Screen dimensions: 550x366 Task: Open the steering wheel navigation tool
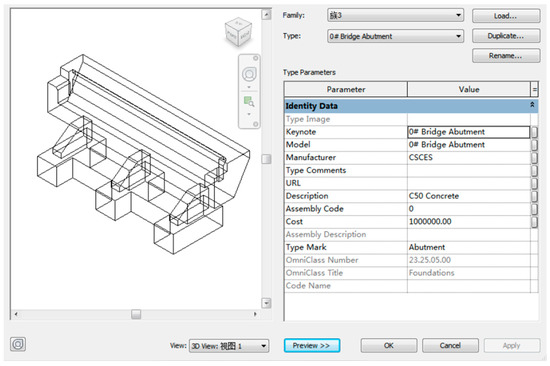click(249, 74)
